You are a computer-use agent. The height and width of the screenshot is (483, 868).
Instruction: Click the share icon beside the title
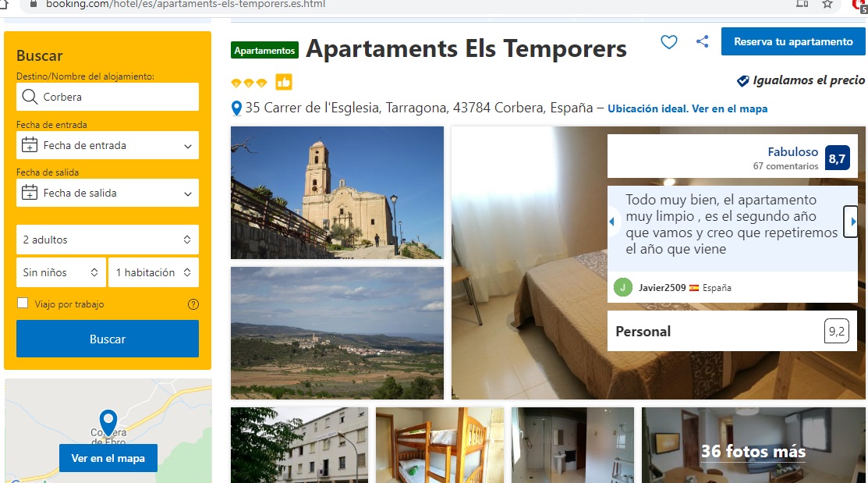click(702, 41)
